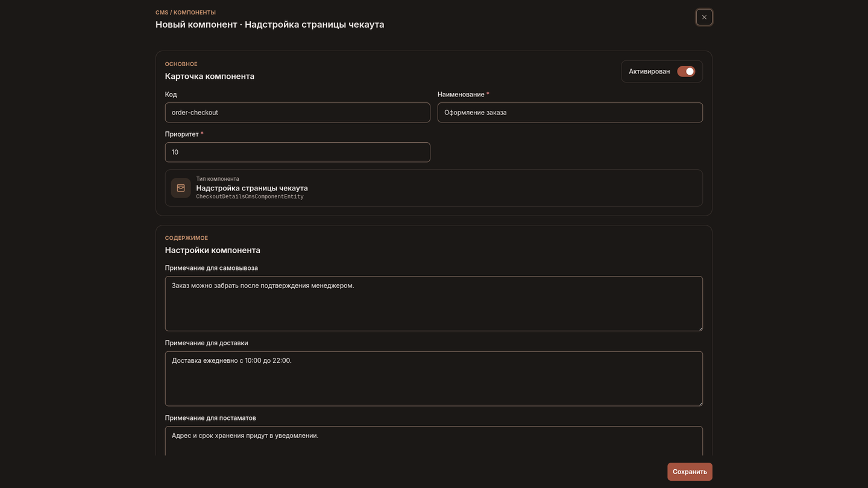Close the new component dialog
This screenshot has width=868, height=488.
704,17
